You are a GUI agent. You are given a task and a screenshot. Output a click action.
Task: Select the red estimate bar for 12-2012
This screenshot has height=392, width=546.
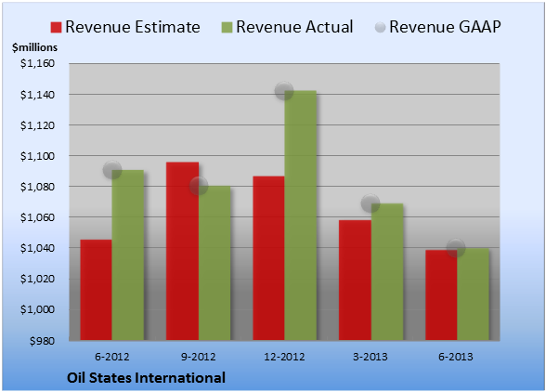[x=269, y=258]
